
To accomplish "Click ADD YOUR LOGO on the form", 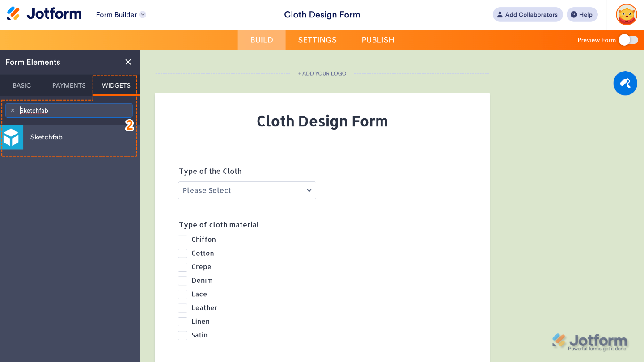I will click(322, 73).
